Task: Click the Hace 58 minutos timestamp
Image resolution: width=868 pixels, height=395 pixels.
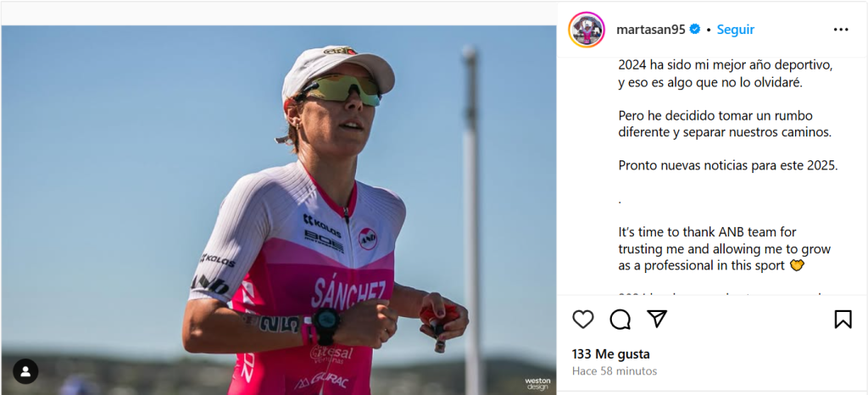Action: point(614,371)
